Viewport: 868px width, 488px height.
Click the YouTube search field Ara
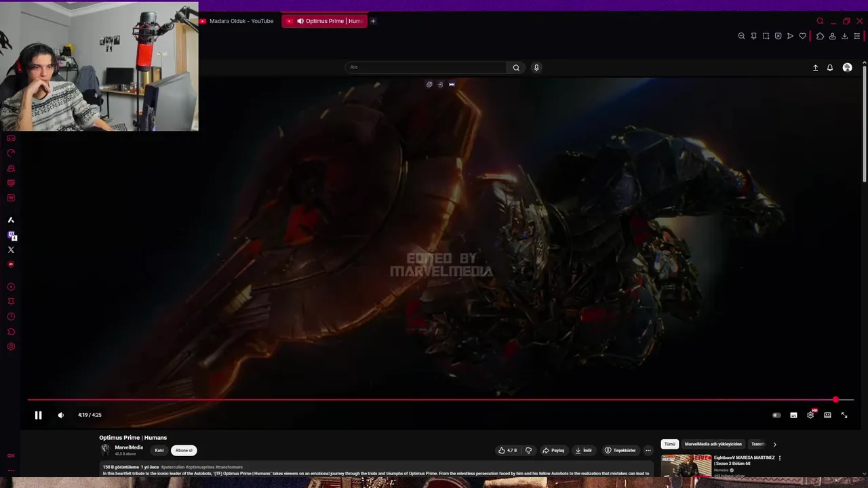pos(426,67)
